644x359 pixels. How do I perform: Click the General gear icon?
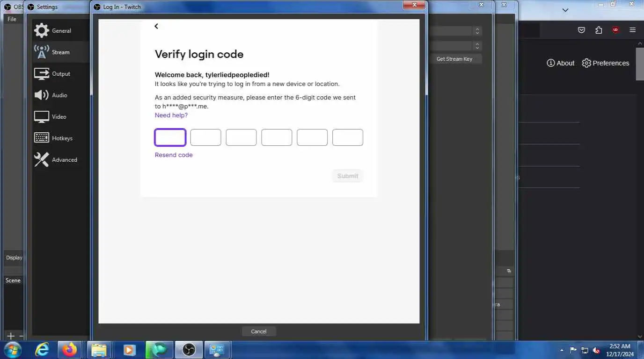(41, 31)
